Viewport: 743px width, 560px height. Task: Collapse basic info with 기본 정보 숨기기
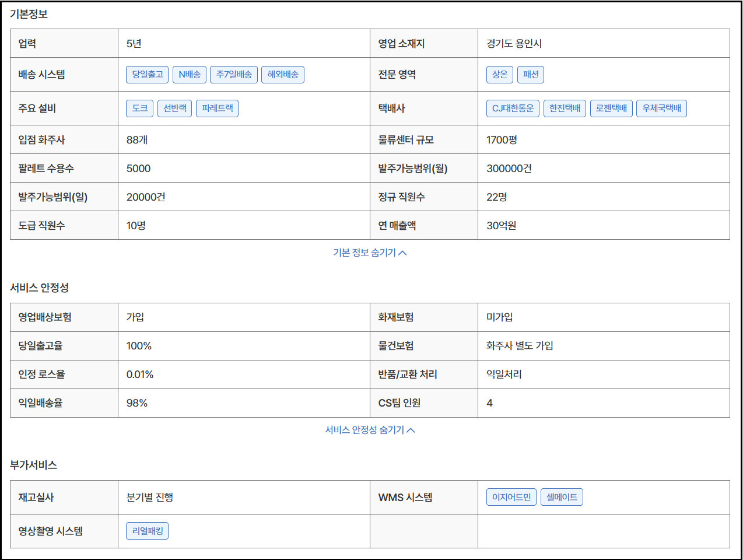[x=370, y=253]
